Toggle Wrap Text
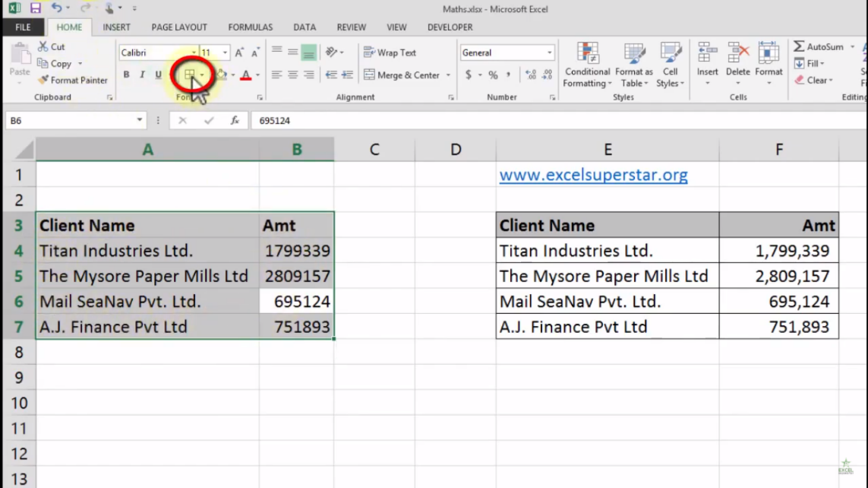The image size is (868, 488). click(390, 52)
